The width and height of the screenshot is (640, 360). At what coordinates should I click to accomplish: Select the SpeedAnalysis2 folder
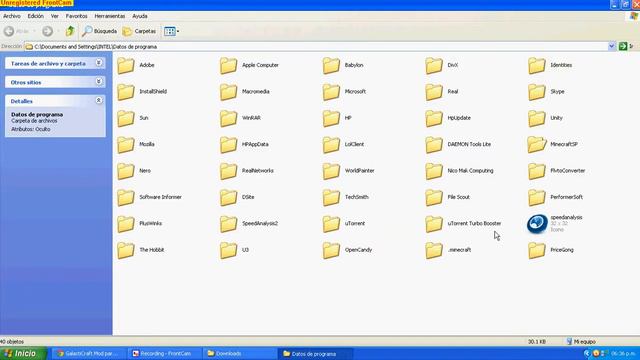point(249,224)
